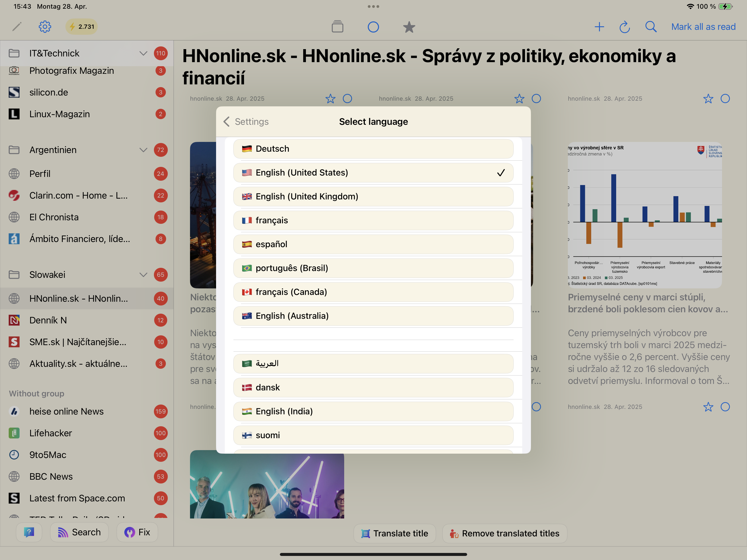Click Translate title button
This screenshot has height=560, width=747.
[x=394, y=533]
